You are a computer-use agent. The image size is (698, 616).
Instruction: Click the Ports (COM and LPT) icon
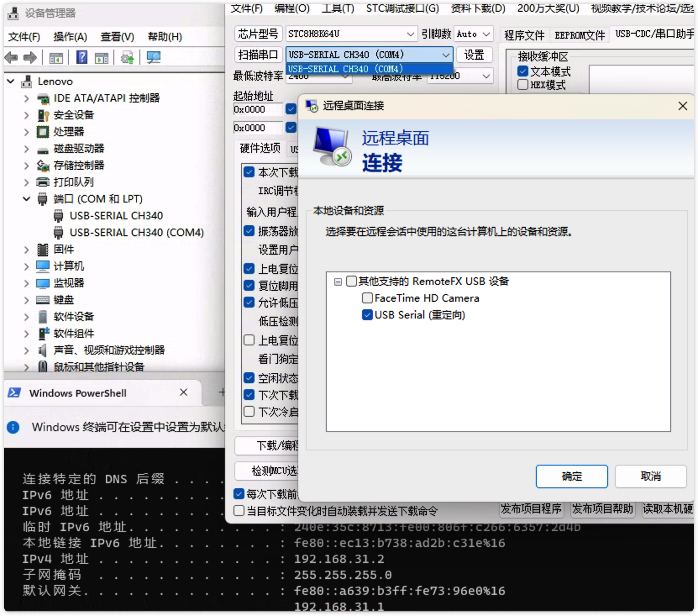point(42,199)
